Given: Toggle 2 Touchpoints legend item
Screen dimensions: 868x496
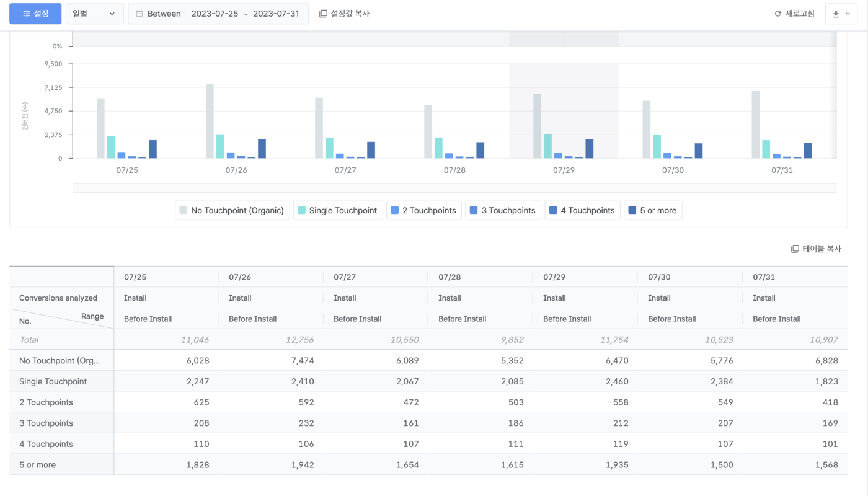Looking at the screenshot, I should (424, 210).
